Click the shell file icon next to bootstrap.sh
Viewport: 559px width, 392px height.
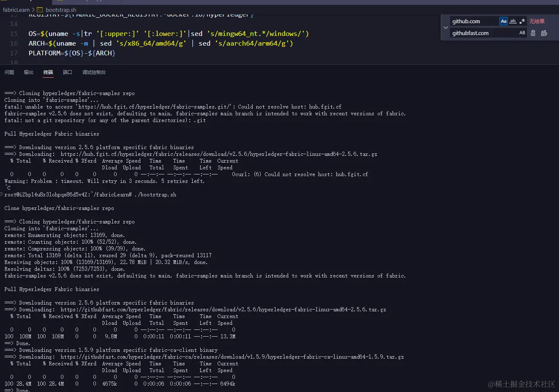pyautogui.click(x=40, y=10)
